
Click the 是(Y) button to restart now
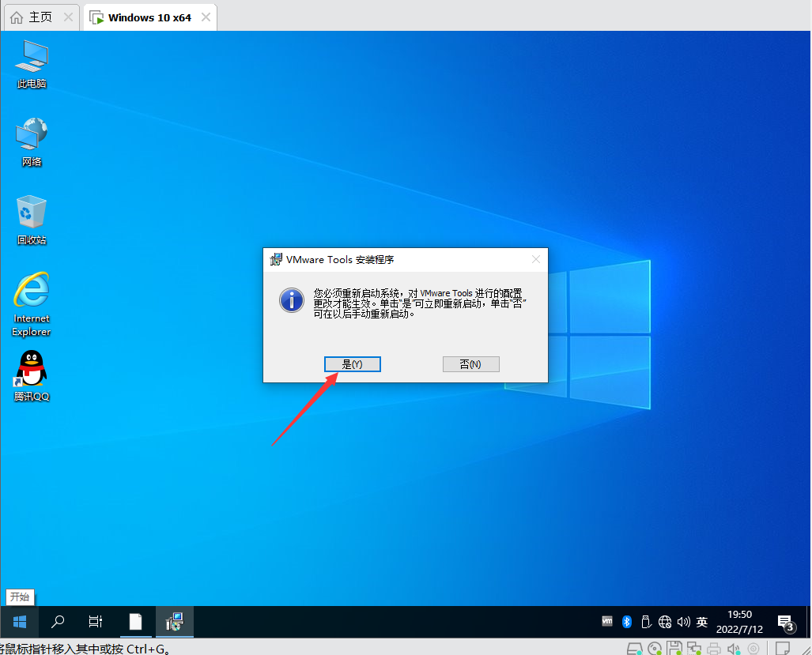point(352,364)
